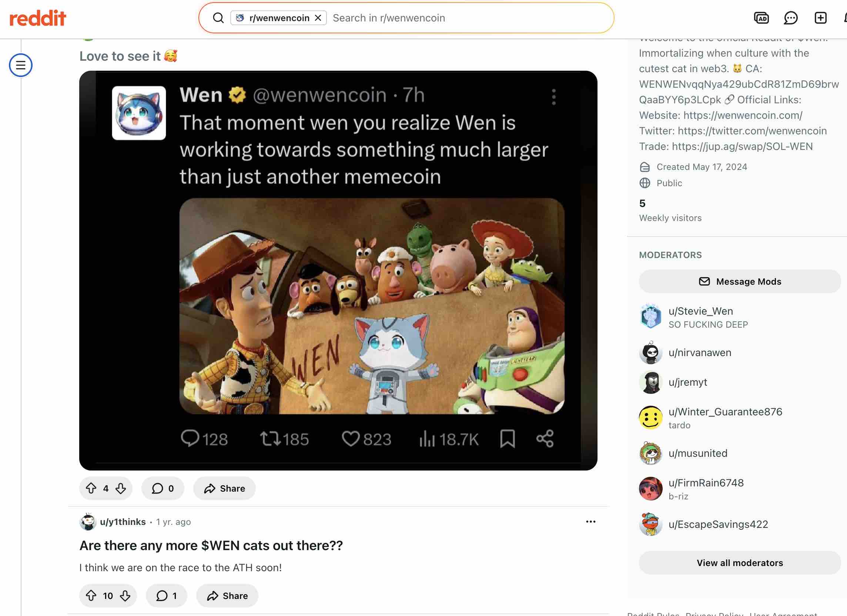The height and width of the screenshot is (616, 847).
Task: Open comments on the $WEN cats post
Action: tap(167, 595)
